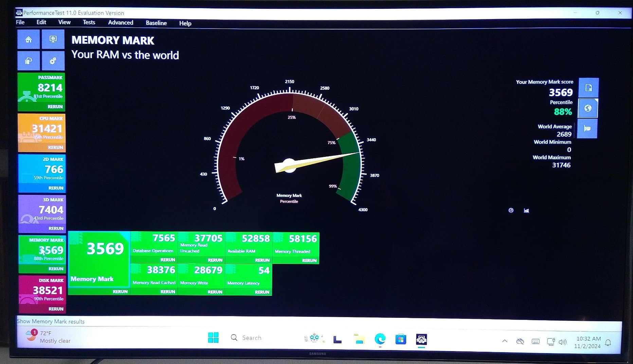The image size is (633, 364).
Task: Click the touch keyboard tray icon
Action: point(536,341)
